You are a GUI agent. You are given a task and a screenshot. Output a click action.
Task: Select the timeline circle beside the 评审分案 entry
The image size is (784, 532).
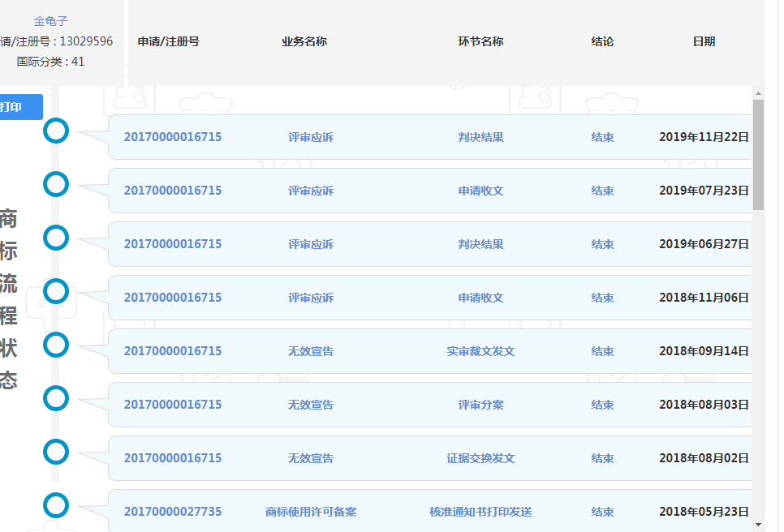(55, 398)
